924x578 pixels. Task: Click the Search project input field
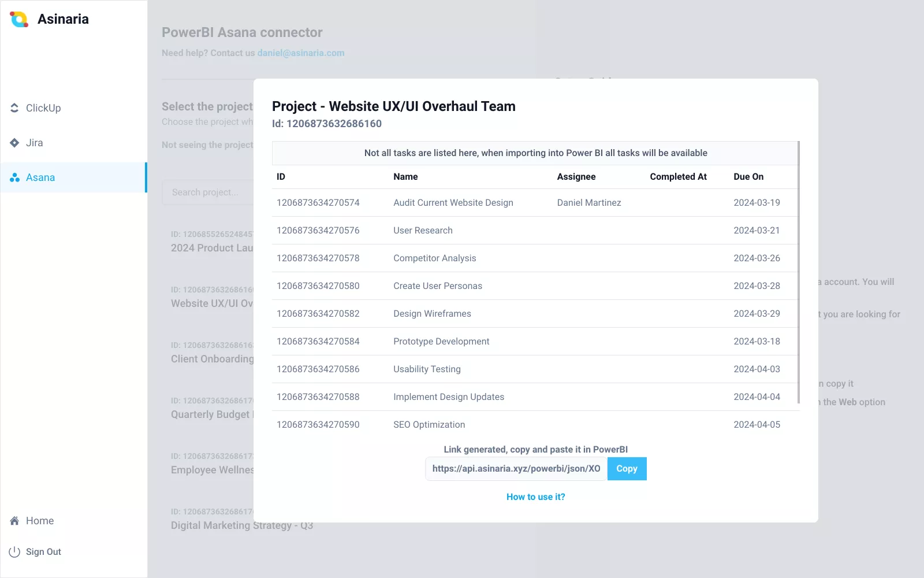(208, 192)
